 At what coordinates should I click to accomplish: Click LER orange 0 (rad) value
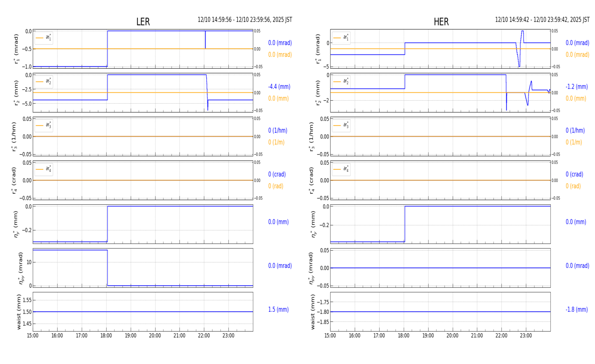tap(276, 186)
